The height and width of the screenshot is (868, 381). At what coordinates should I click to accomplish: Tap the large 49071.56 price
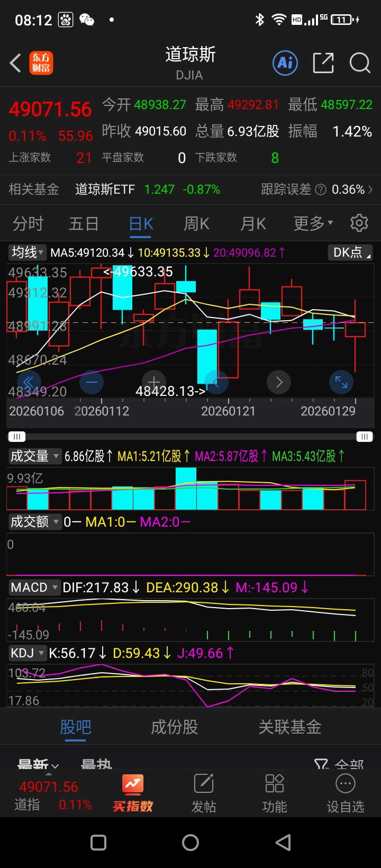(50, 110)
